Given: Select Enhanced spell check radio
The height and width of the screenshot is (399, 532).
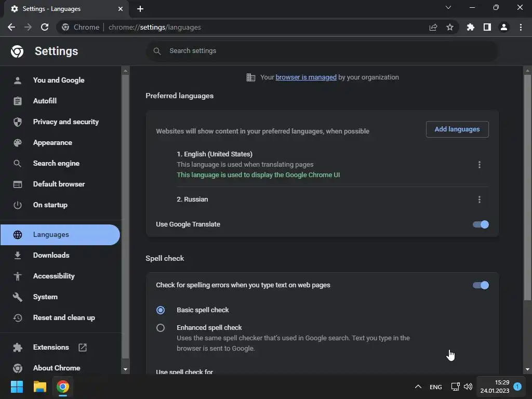Looking at the screenshot, I should [161, 328].
